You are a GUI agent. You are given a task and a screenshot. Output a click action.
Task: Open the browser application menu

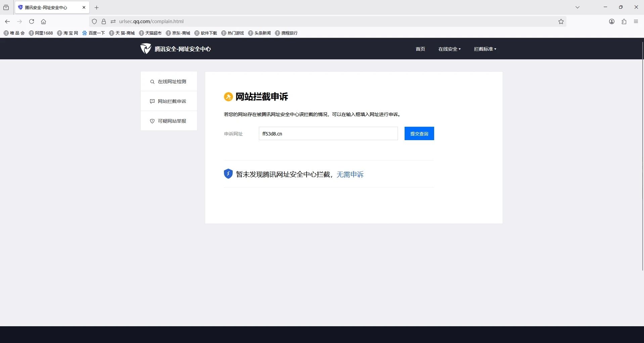(x=636, y=21)
